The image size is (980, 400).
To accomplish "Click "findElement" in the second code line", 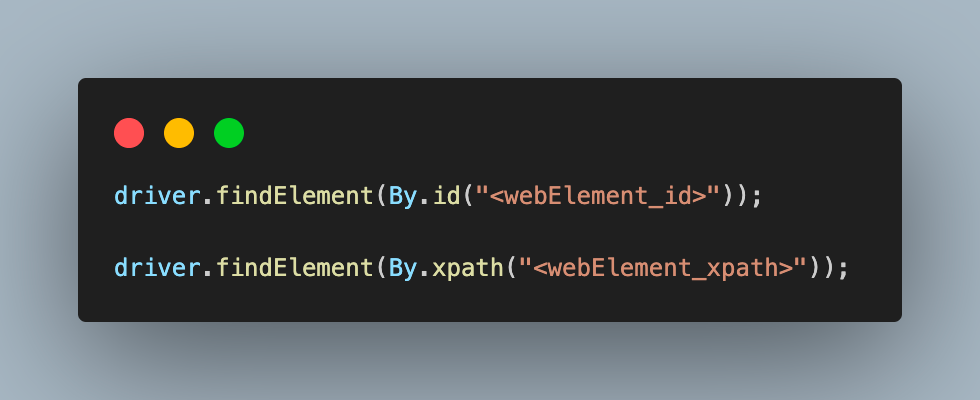I will pos(294,268).
